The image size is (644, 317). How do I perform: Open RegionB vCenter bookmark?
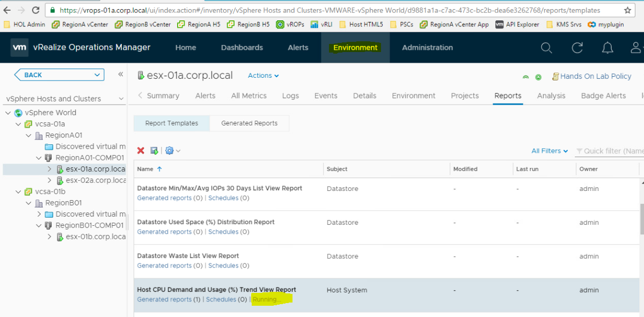143,24
